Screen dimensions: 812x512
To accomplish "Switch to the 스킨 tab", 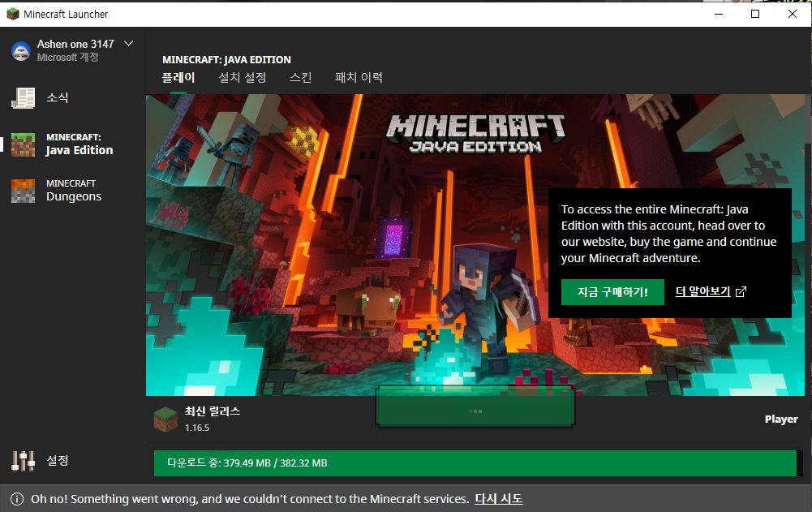I will point(300,77).
